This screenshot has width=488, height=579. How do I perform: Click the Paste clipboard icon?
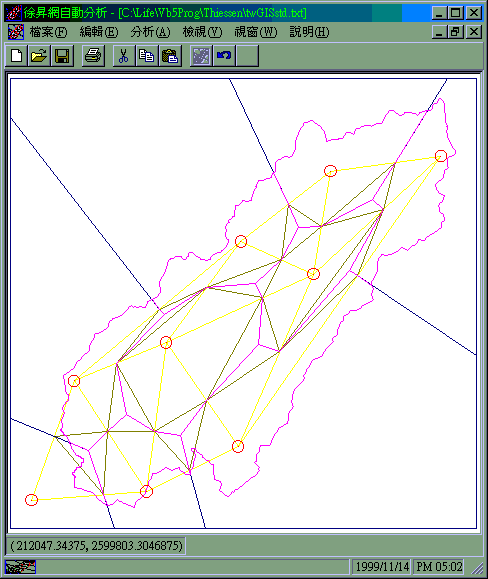pos(170,56)
